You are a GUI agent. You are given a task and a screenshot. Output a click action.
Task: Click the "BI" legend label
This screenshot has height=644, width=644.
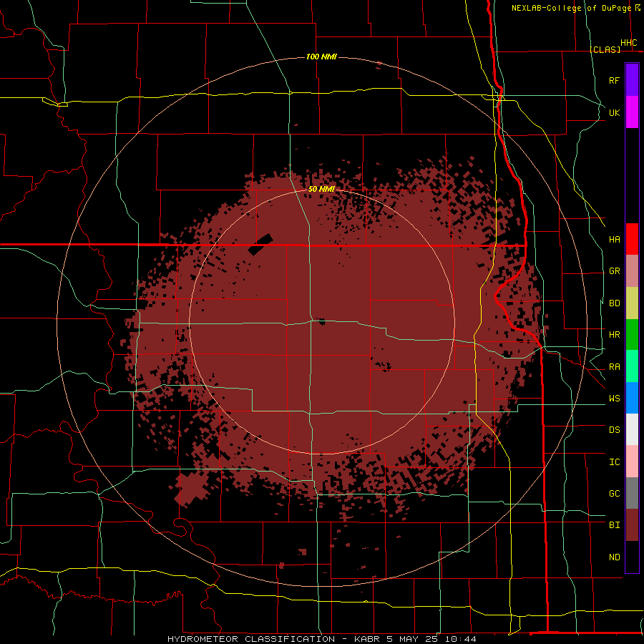click(614, 525)
